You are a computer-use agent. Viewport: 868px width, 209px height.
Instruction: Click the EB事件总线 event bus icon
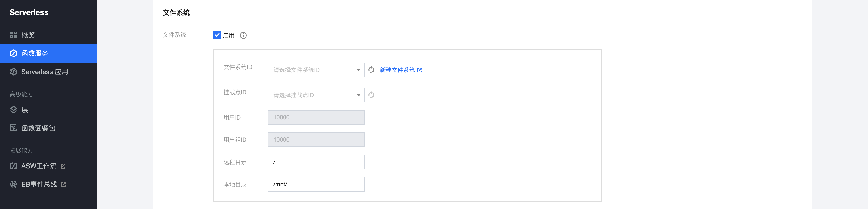pos(14,185)
